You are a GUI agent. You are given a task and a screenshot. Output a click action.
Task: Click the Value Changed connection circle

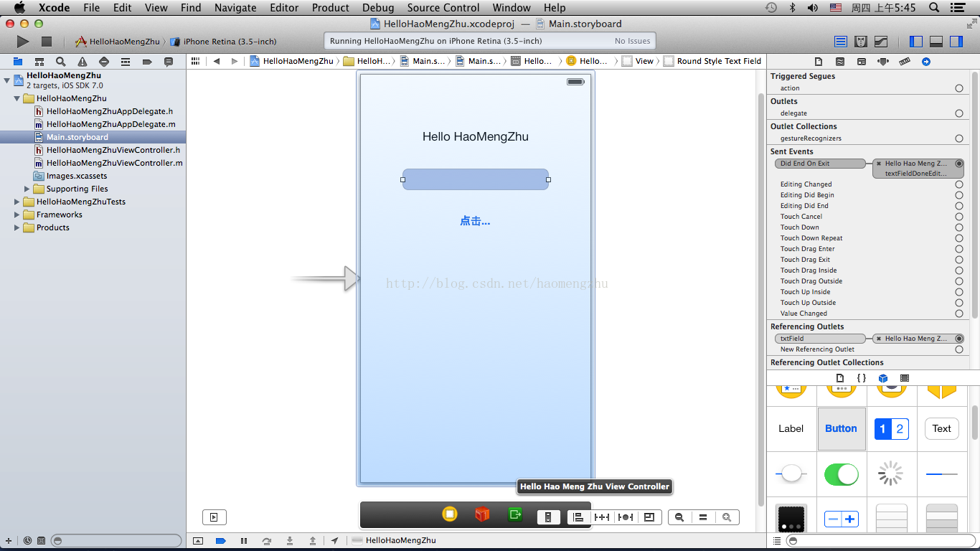(959, 314)
